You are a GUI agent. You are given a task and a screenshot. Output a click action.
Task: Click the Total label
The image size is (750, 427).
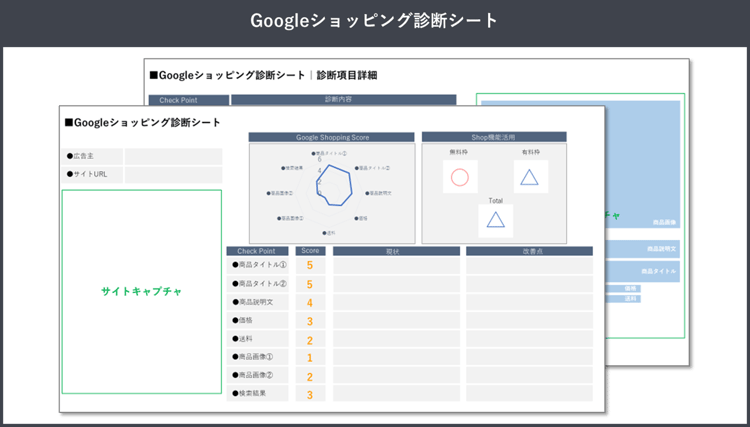(x=496, y=201)
